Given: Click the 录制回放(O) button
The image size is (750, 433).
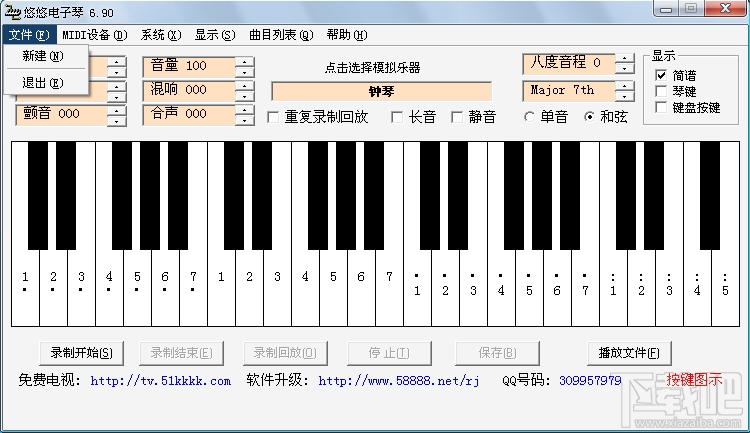Looking at the screenshot, I should [x=285, y=353].
